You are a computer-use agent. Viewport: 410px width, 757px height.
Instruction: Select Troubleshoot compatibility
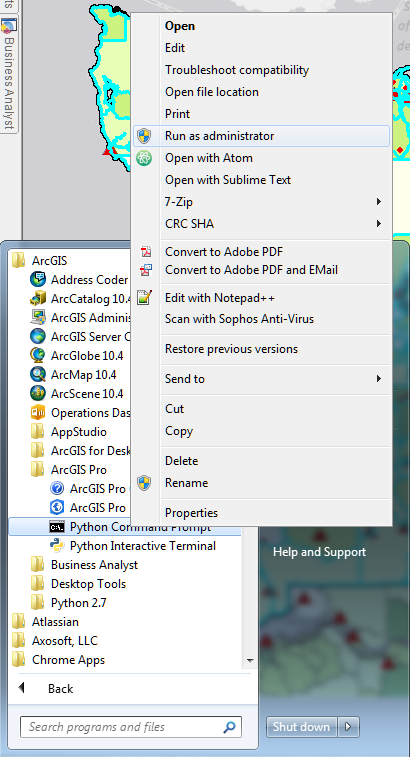click(x=261, y=70)
